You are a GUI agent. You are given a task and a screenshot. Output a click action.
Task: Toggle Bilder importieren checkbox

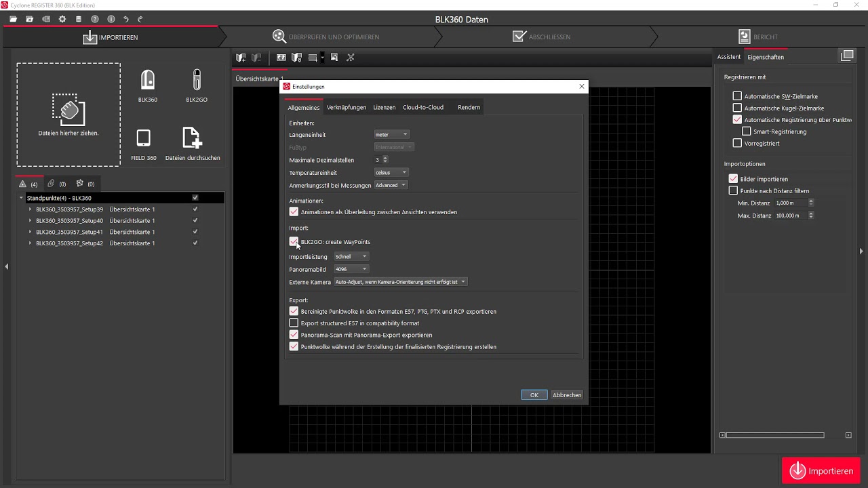click(x=733, y=179)
